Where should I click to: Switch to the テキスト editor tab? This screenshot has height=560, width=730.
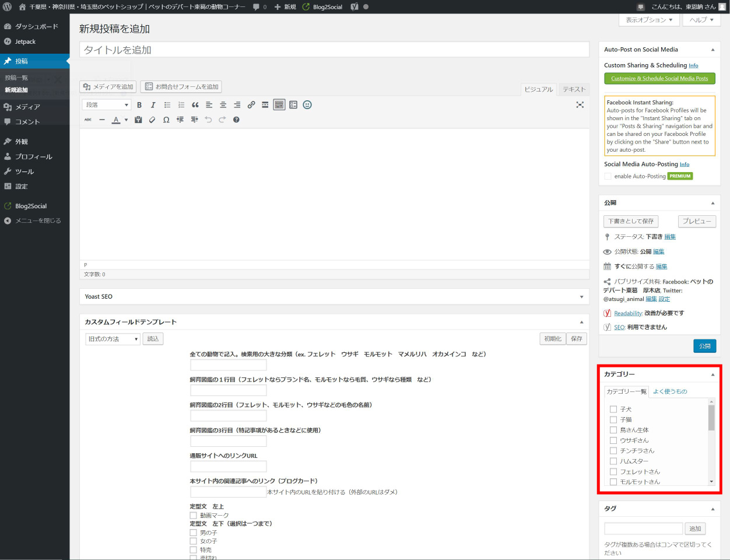click(x=574, y=89)
